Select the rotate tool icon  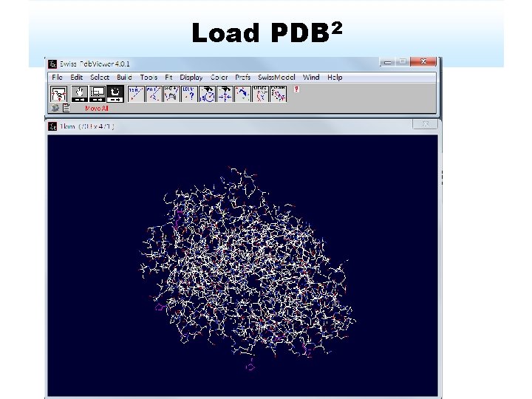pyautogui.click(x=115, y=94)
